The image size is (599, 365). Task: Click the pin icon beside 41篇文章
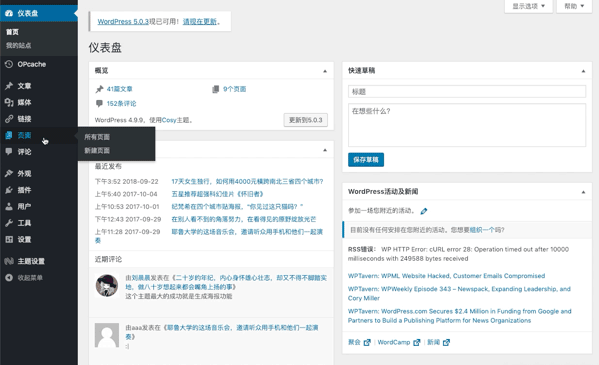(x=99, y=89)
